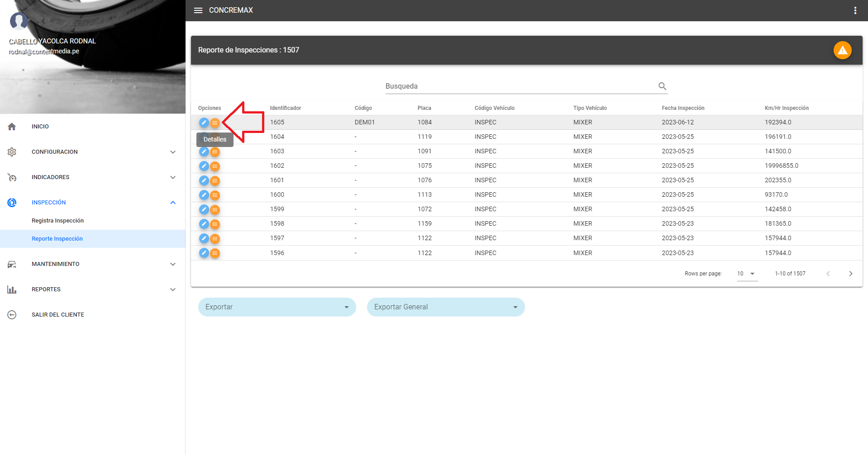Change rows per page dropdown

[x=747, y=274]
